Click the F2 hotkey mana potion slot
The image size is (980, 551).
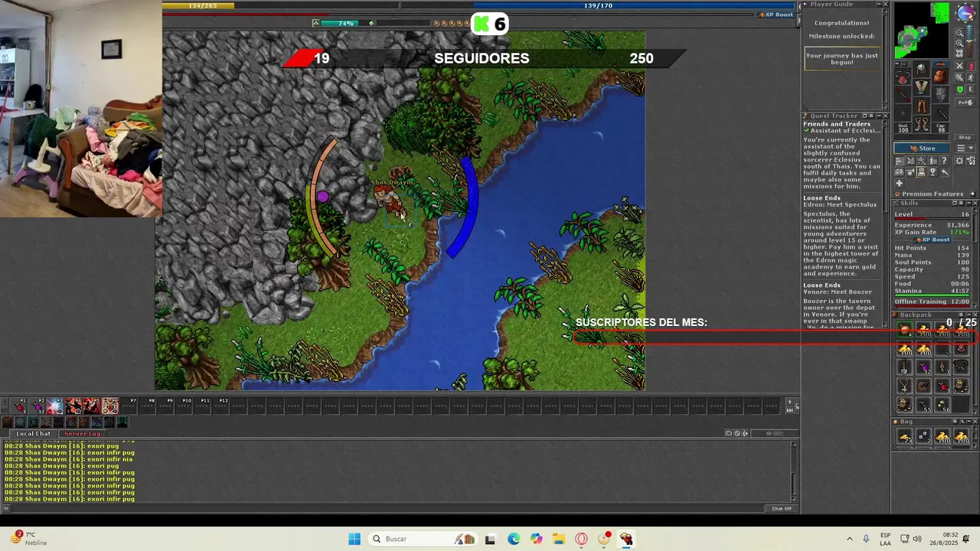(x=37, y=406)
